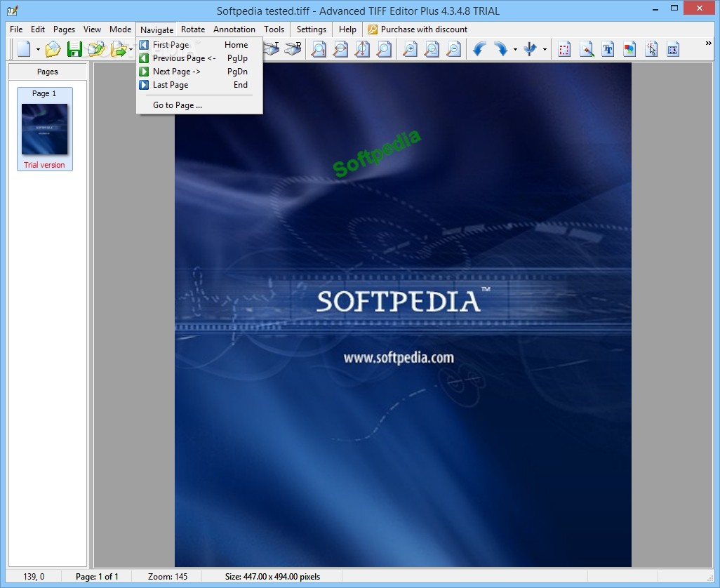The width and height of the screenshot is (720, 588).
Task: Choose Next Page menu entry
Action: point(200,72)
